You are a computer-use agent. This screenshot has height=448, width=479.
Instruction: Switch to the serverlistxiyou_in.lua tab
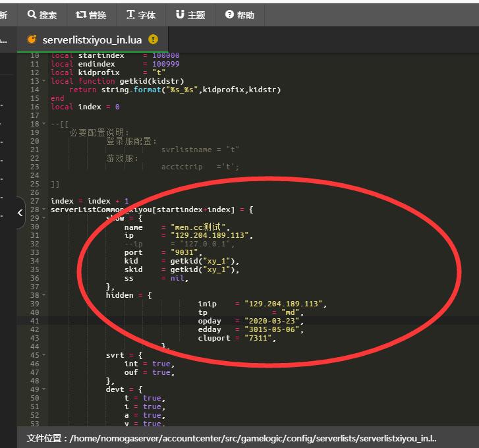(x=92, y=40)
